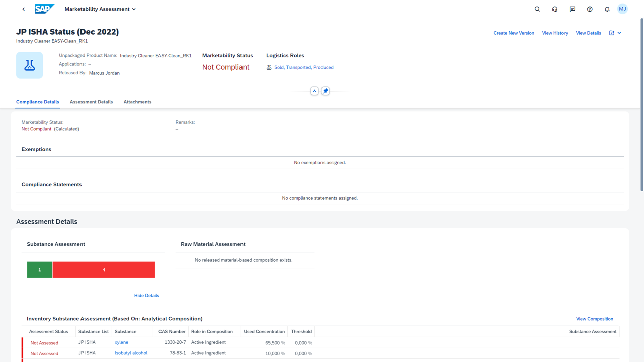Click CAS number 1330-20-7
This screenshot has width=644, height=362.
tap(175, 342)
